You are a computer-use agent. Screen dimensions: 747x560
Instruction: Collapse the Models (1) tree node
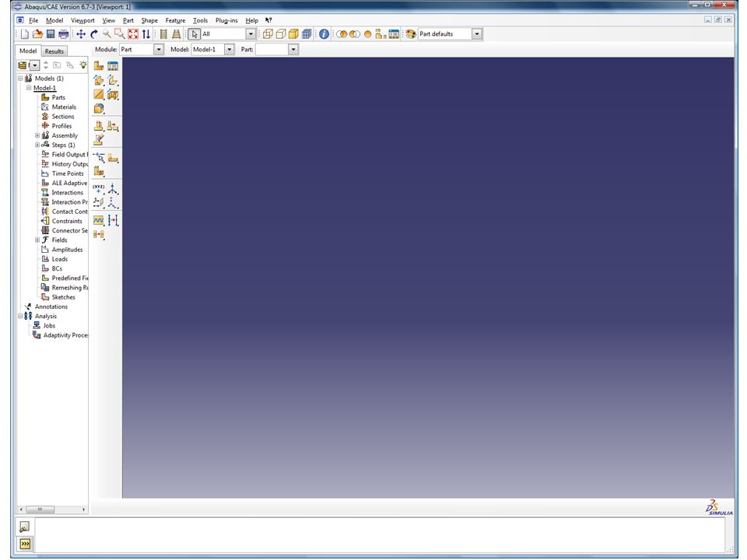tap(20, 79)
